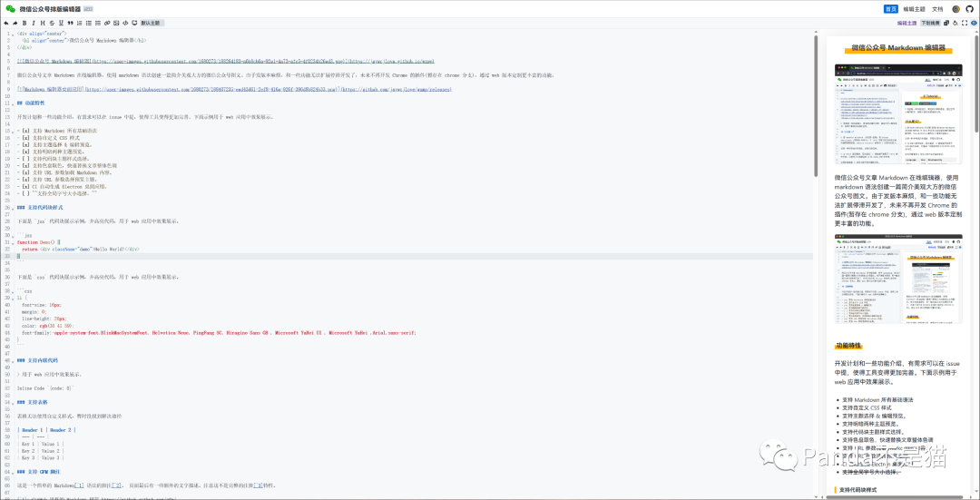Viewport: 980px width, 500px height.
Task: Click the 'Key 3 | Value 3' table row
Action: tap(41, 457)
